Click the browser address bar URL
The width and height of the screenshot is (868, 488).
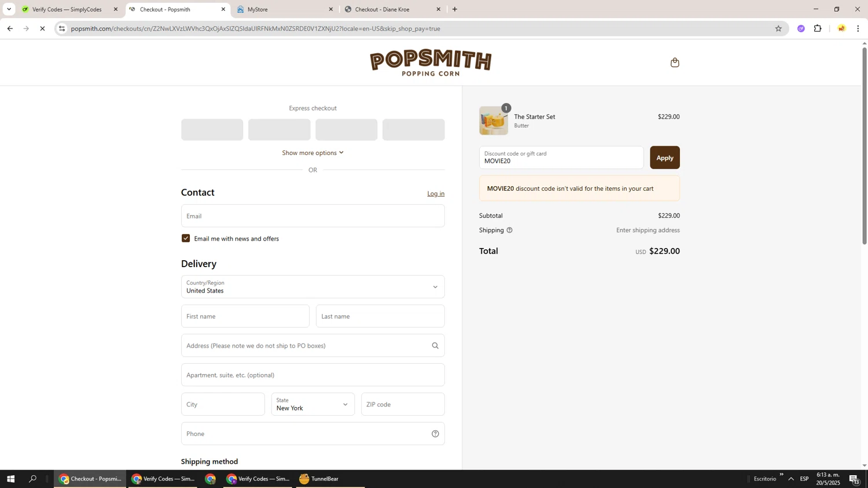256,28
